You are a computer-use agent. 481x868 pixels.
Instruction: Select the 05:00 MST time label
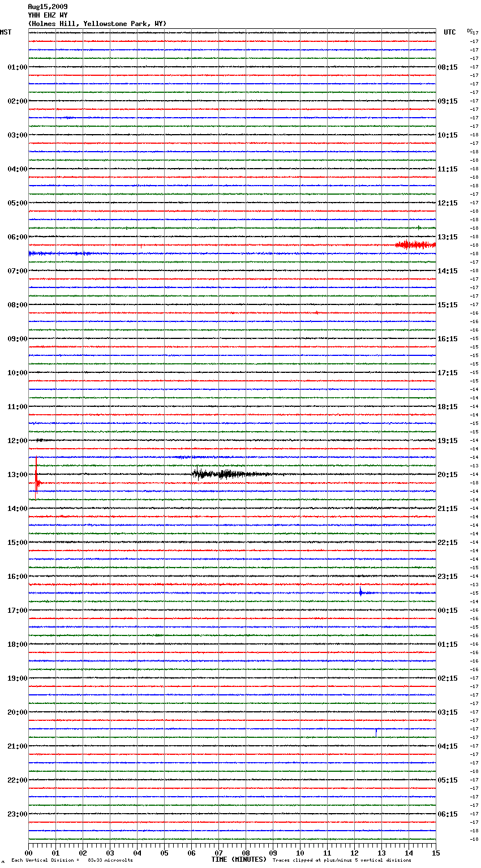pos(18,203)
